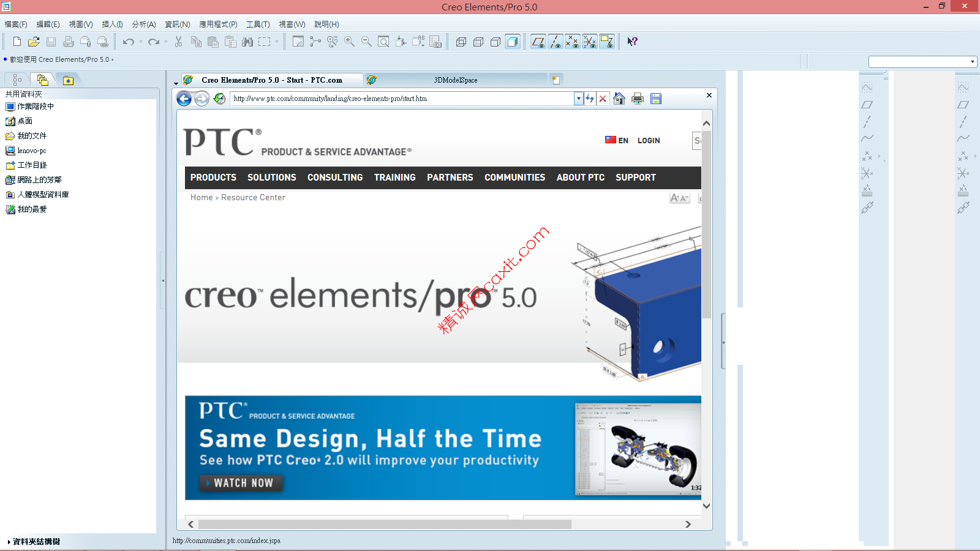
Task: Open the Folder Browser navigator tab icon
Action: [42, 80]
